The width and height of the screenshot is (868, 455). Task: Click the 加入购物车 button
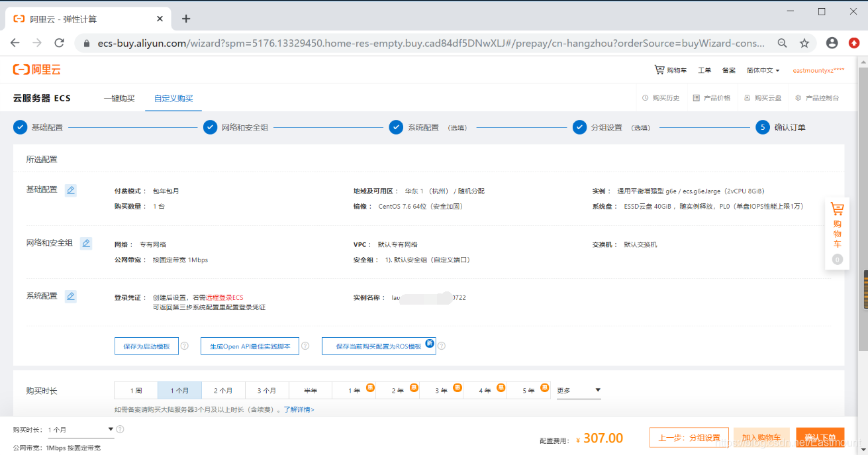[x=761, y=437]
